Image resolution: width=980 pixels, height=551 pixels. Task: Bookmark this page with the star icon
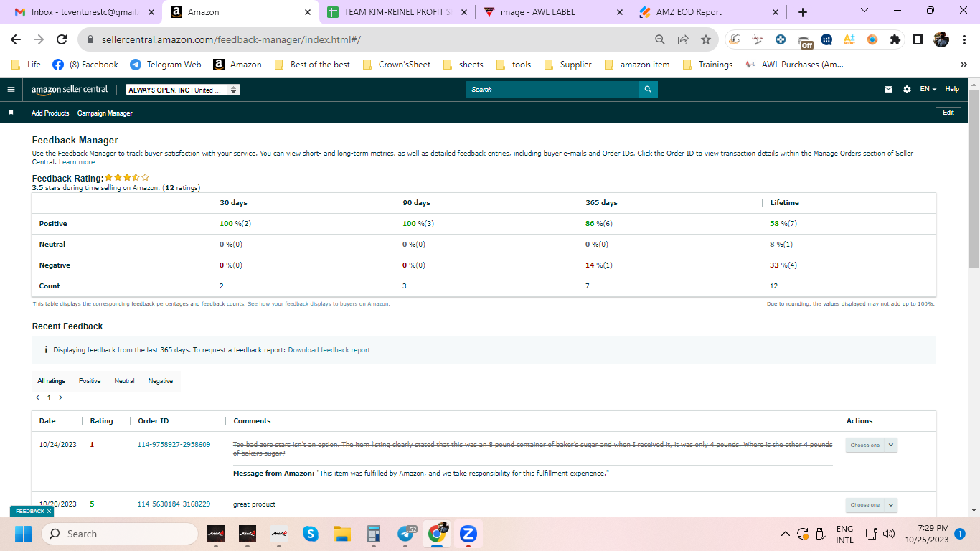(x=706, y=39)
